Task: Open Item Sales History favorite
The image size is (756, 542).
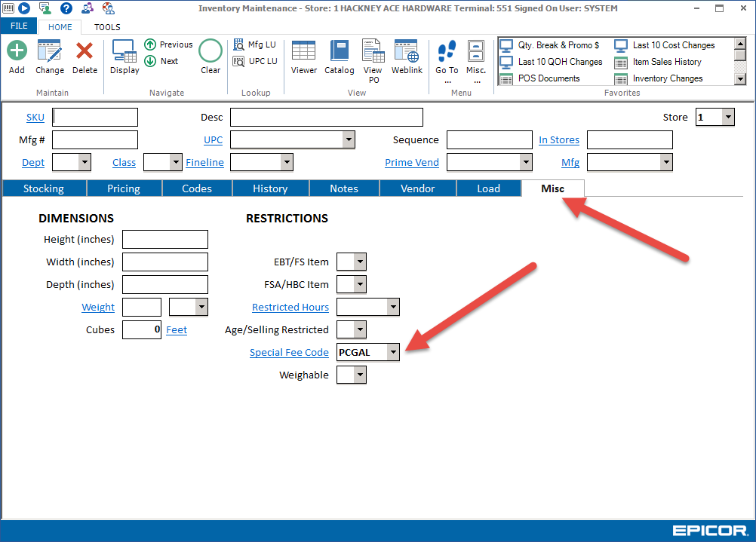Action: 658,62
